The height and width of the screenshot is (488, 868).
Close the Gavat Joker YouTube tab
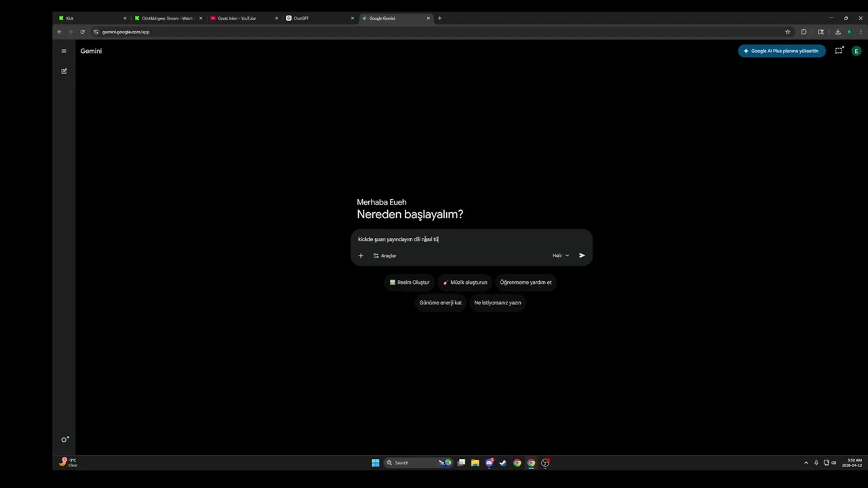(277, 18)
